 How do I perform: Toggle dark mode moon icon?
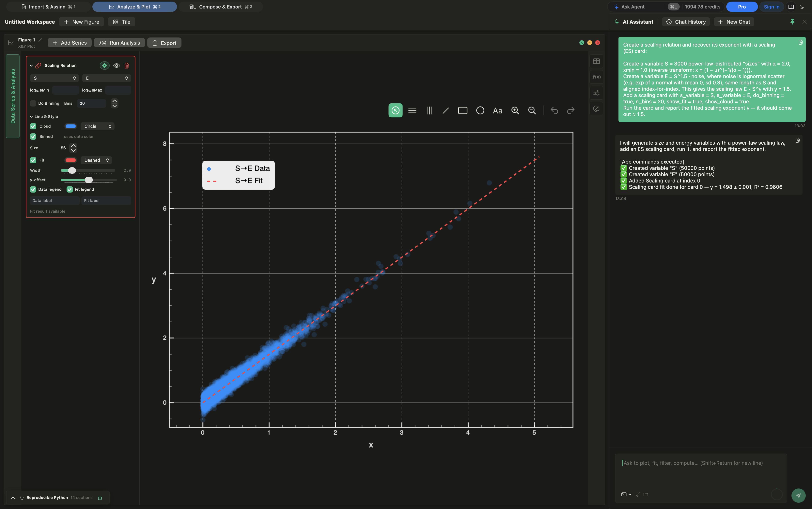tap(802, 7)
